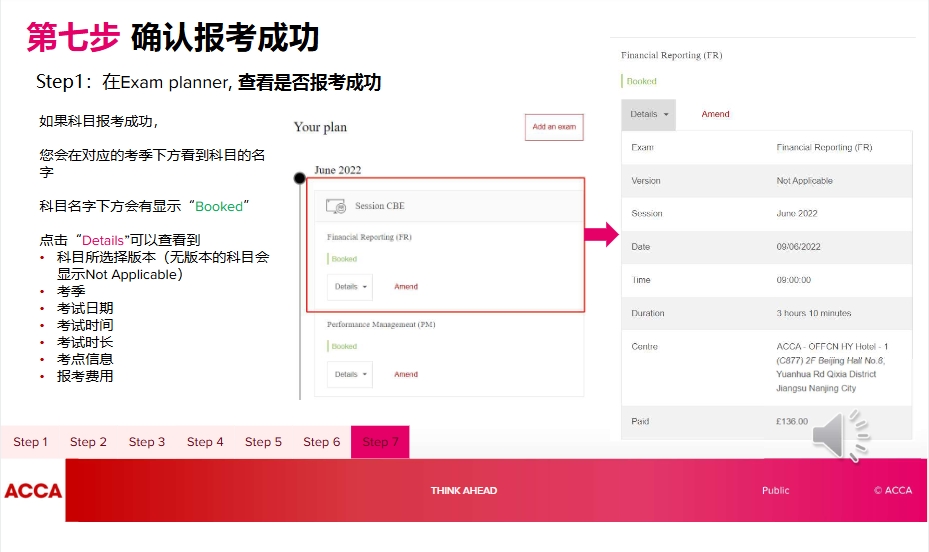Expand the Details dropdown in right panel
The image size is (929, 552).
click(x=649, y=114)
